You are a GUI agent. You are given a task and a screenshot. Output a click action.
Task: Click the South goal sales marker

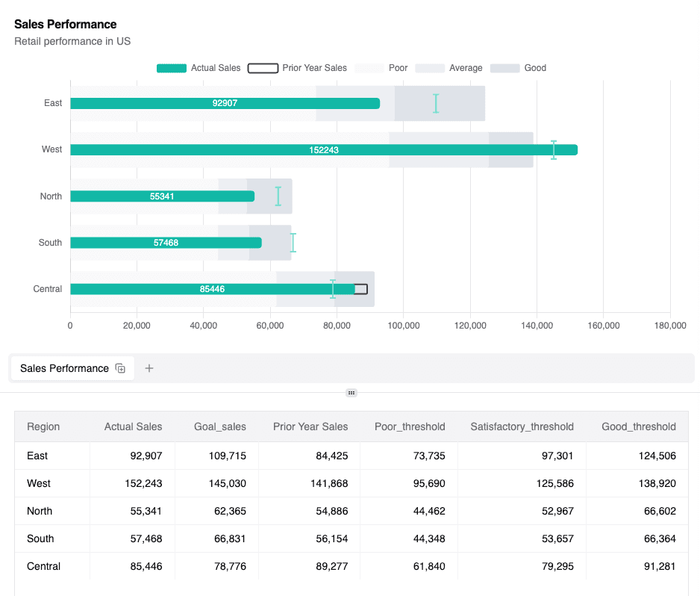293,243
